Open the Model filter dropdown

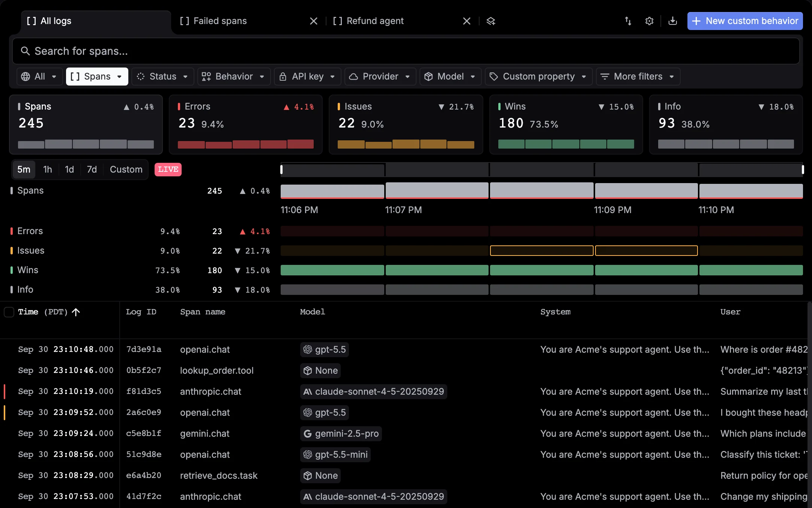(450, 77)
